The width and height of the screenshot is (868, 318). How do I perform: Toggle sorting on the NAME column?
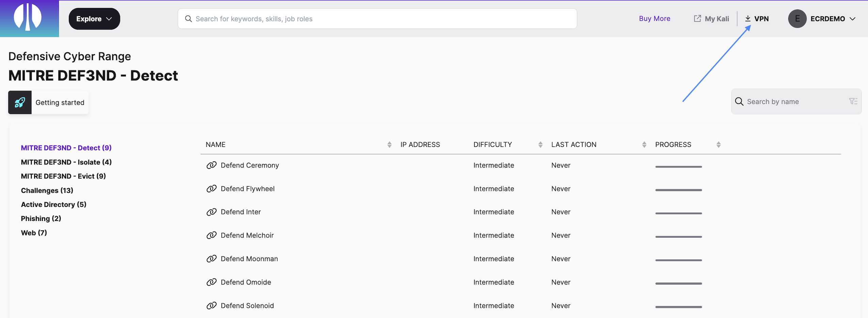pyautogui.click(x=389, y=144)
